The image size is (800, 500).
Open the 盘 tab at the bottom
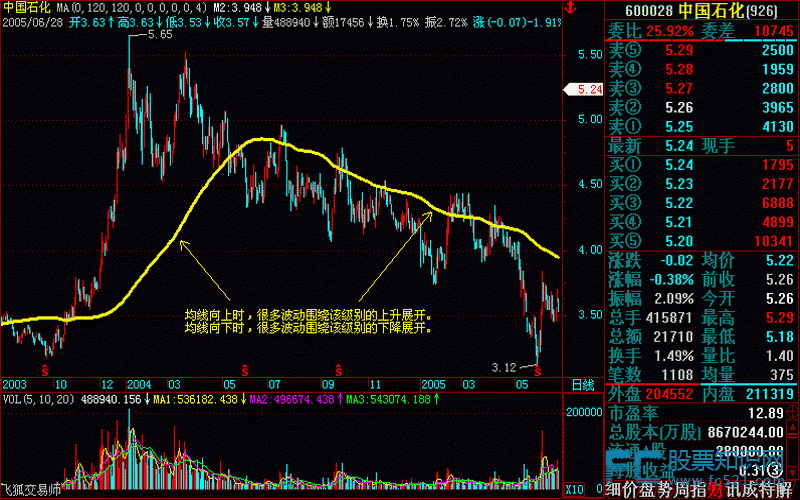[647, 490]
